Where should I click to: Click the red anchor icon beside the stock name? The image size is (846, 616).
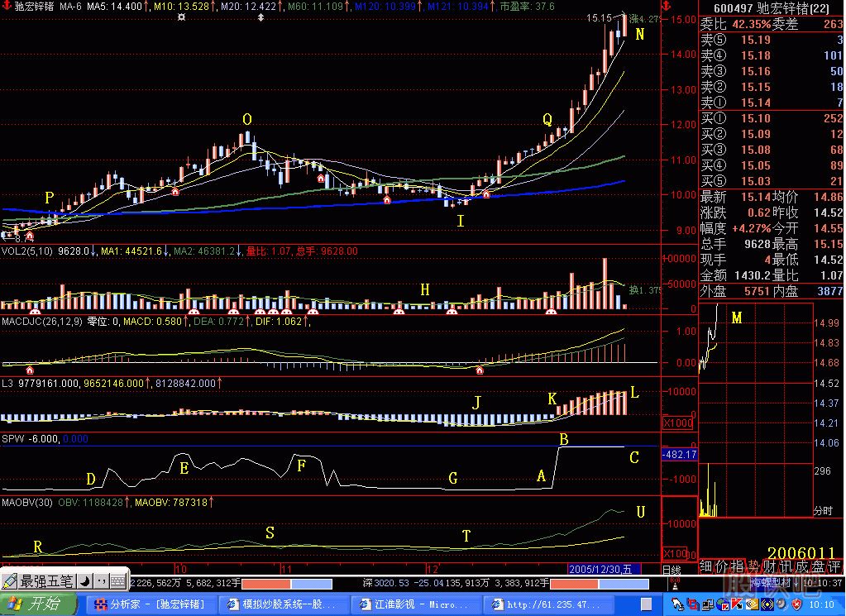pos(7,5)
